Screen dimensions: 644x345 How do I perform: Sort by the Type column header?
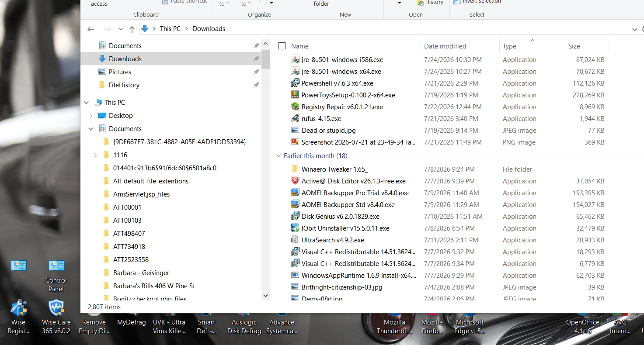[x=509, y=46]
